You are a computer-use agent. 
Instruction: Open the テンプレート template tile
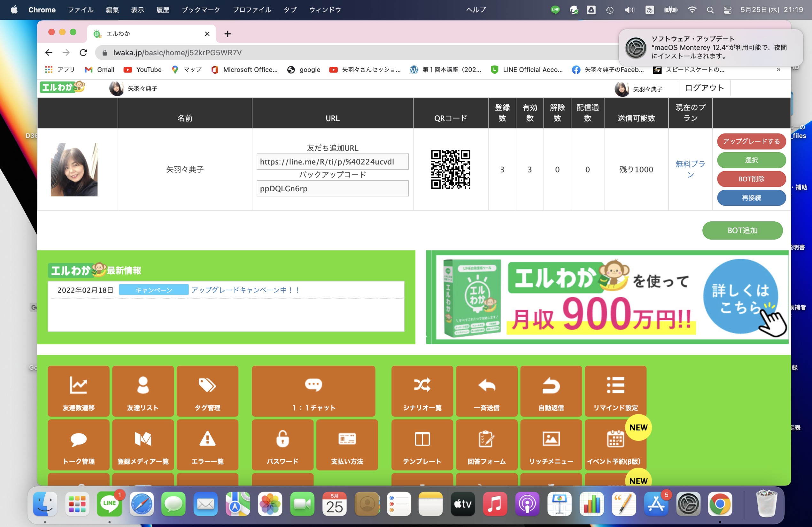[422, 445]
